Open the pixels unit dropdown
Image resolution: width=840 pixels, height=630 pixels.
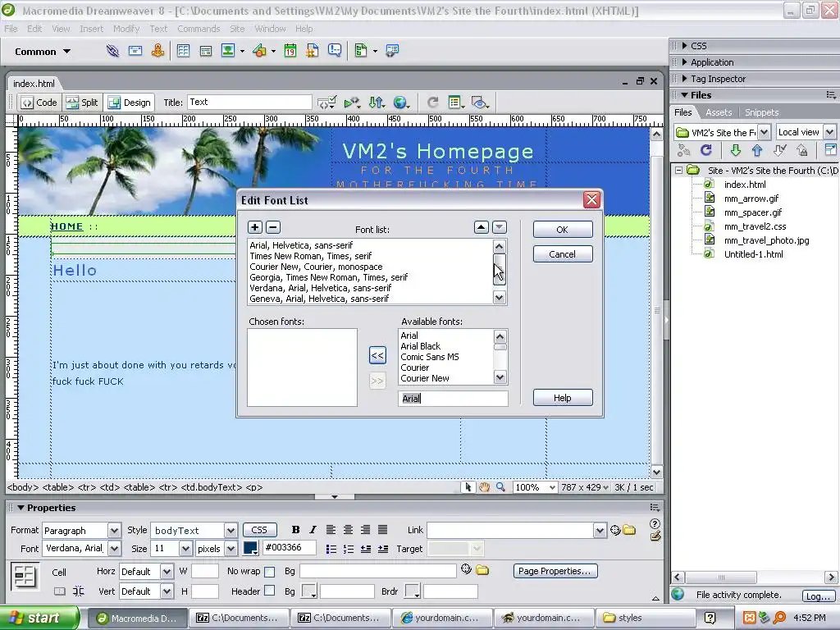click(231, 549)
